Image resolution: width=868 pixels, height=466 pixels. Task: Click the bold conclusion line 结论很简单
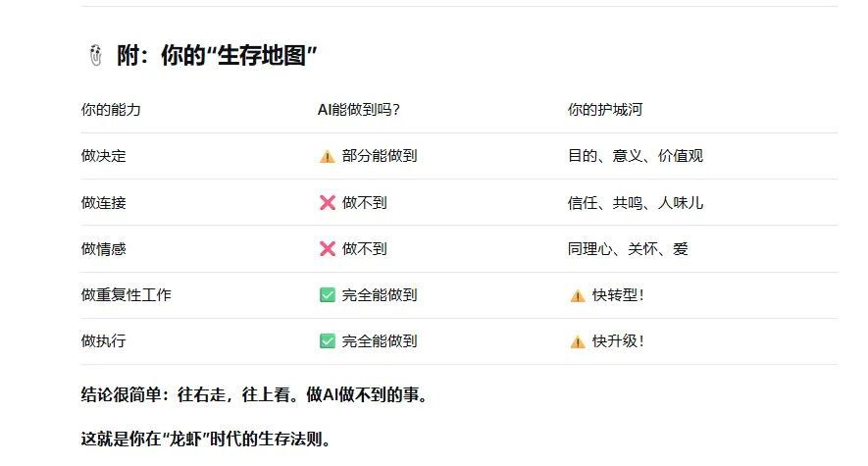pyautogui.click(x=253, y=394)
